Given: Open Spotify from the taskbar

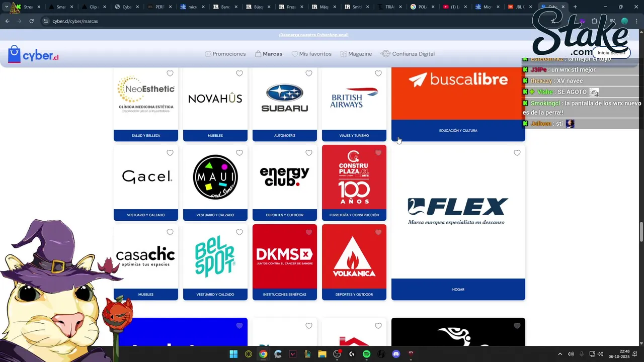Looking at the screenshot, I should coord(366,354).
